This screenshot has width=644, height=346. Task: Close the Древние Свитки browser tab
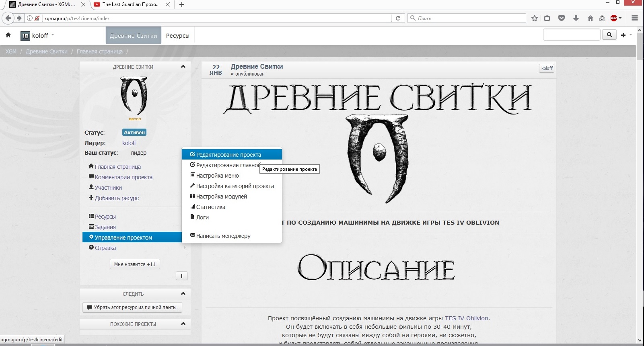point(83,4)
